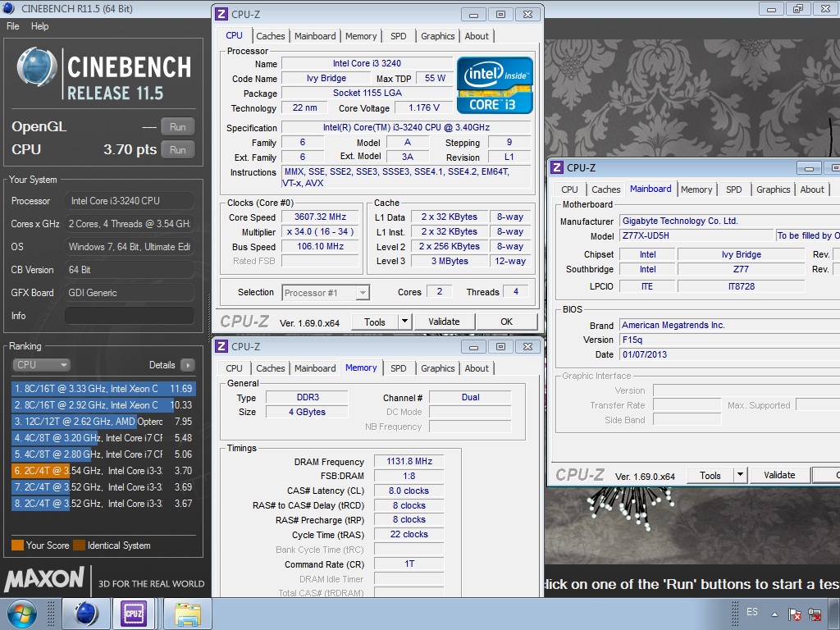This screenshot has height=630, width=840.
Task: Open Memory tab in Mainboard CPU-Z window
Action: click(x=696, y=189)
